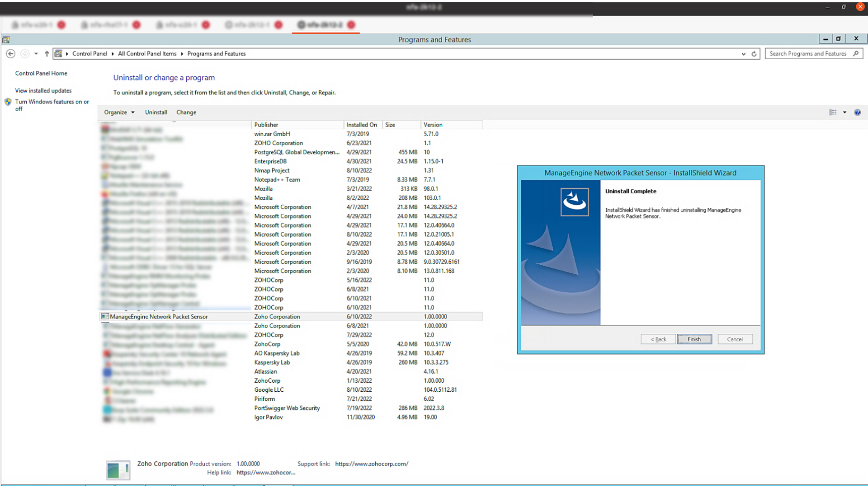This screenshot has height=488, width=868.
Task: Click Change in the toolbar
Action: 186,113
